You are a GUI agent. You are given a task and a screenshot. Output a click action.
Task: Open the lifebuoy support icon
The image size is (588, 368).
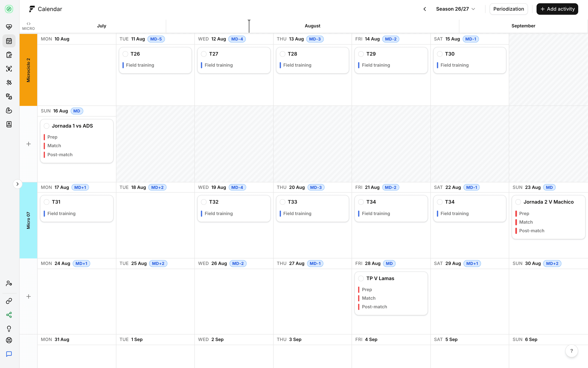tap(9, 340)
